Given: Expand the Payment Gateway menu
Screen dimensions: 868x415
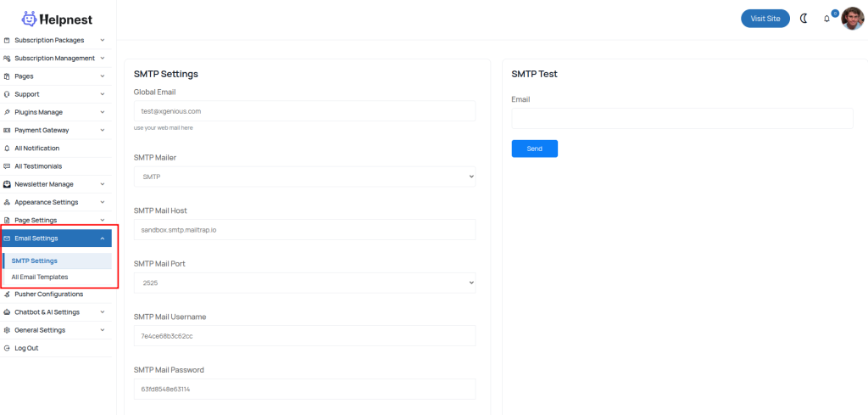Looking at the screenshot, I should 102,131.
